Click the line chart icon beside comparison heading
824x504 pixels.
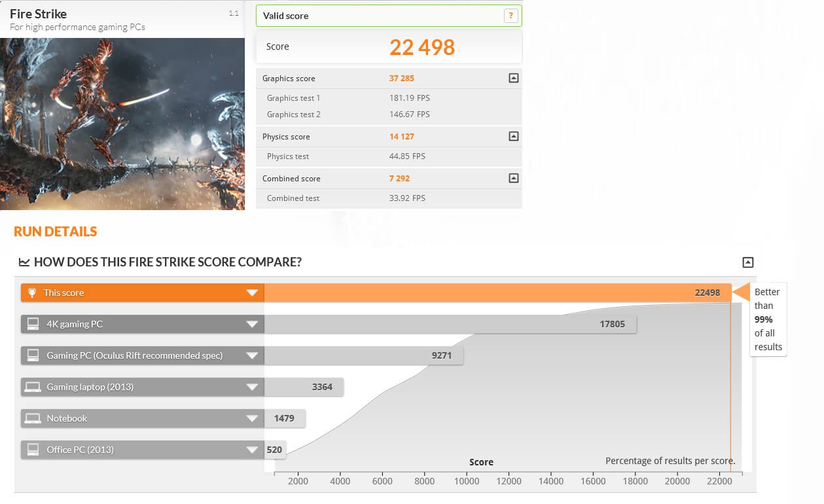pyautogui.click(x=24, y=262)
